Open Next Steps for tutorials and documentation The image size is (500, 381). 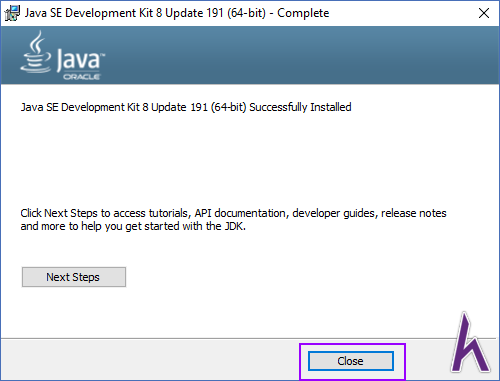(74, 277)
